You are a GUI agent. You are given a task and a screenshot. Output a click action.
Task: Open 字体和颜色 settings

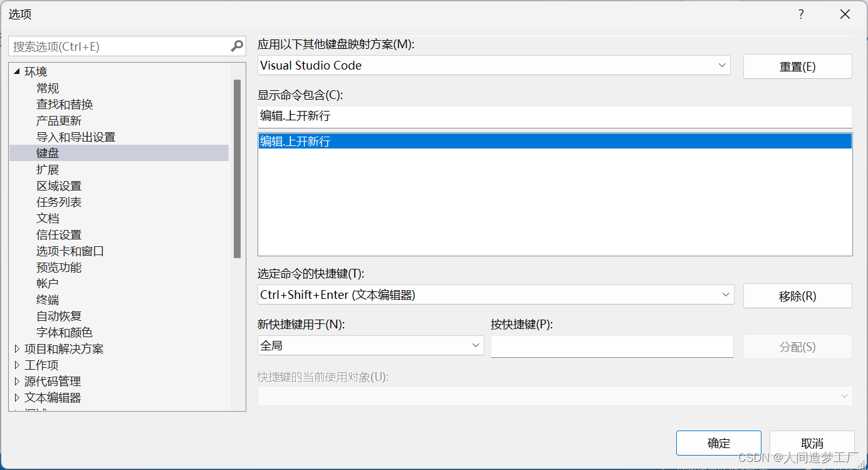click(x=65, y=333)
